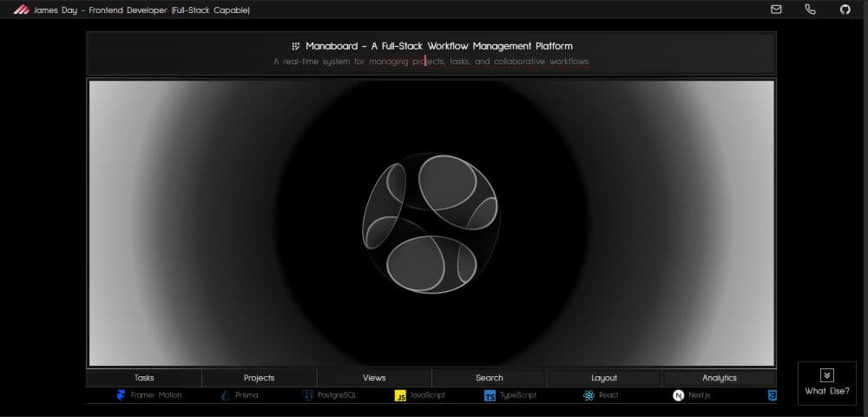Click the JavaScript JS icon

tap(400, 395)
